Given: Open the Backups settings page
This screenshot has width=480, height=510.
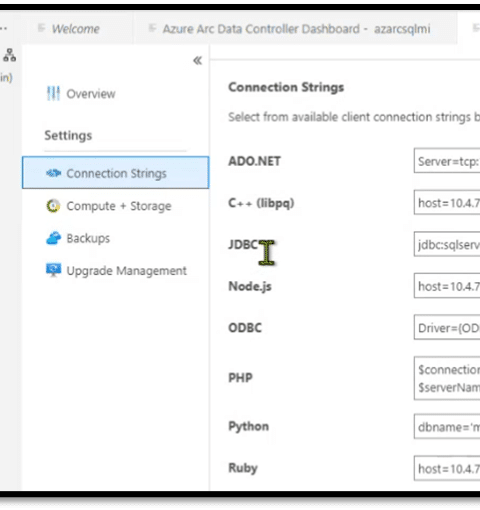Looking at the screenshot, I should point(78,238).
